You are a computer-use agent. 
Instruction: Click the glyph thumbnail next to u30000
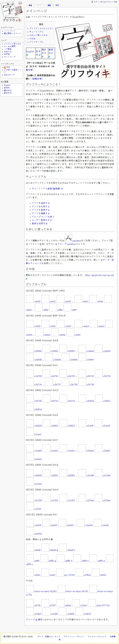point(30,473)
